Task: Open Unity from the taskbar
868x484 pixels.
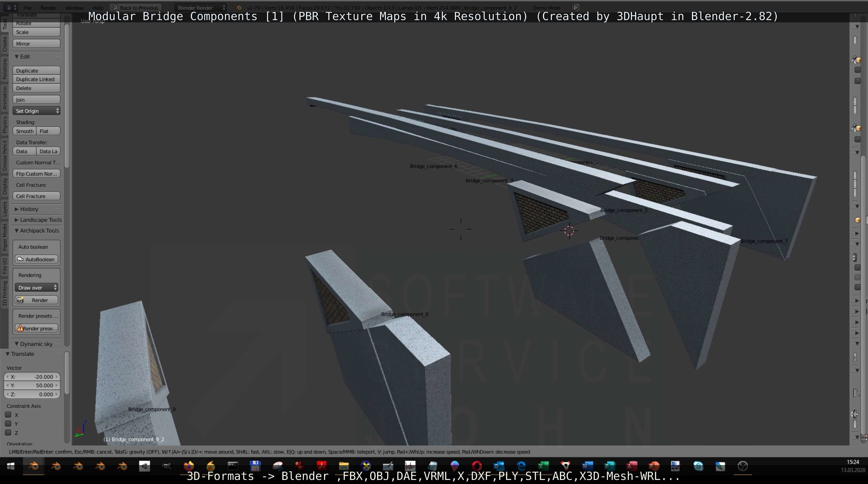Action: [x=145, y=466]
